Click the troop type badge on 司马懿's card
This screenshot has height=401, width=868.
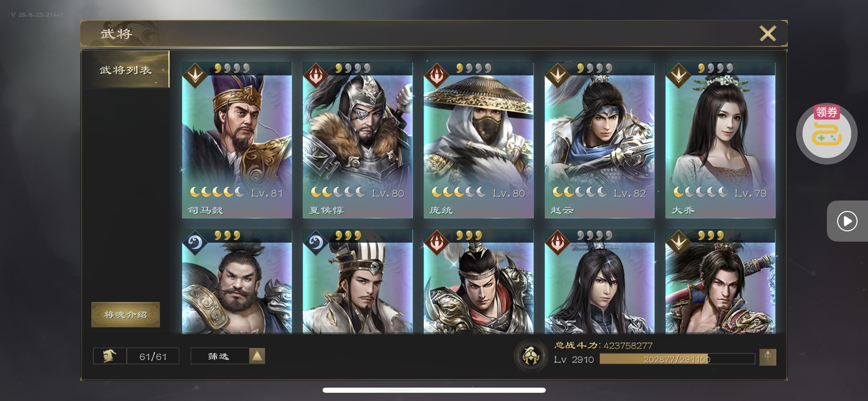pyautogui.click(x=195, y=75)
